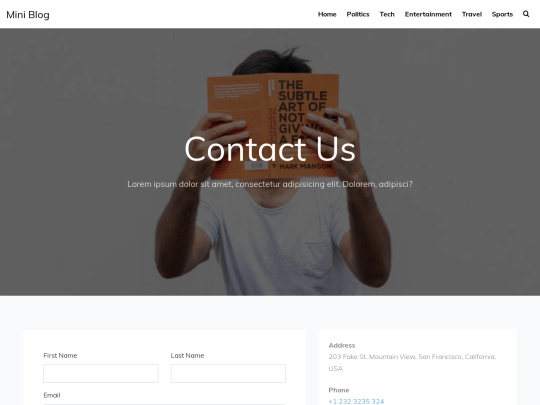Viewport: 540px width, 405px height.
Task: Click the First Name label
Action: [x=60, y=355]
